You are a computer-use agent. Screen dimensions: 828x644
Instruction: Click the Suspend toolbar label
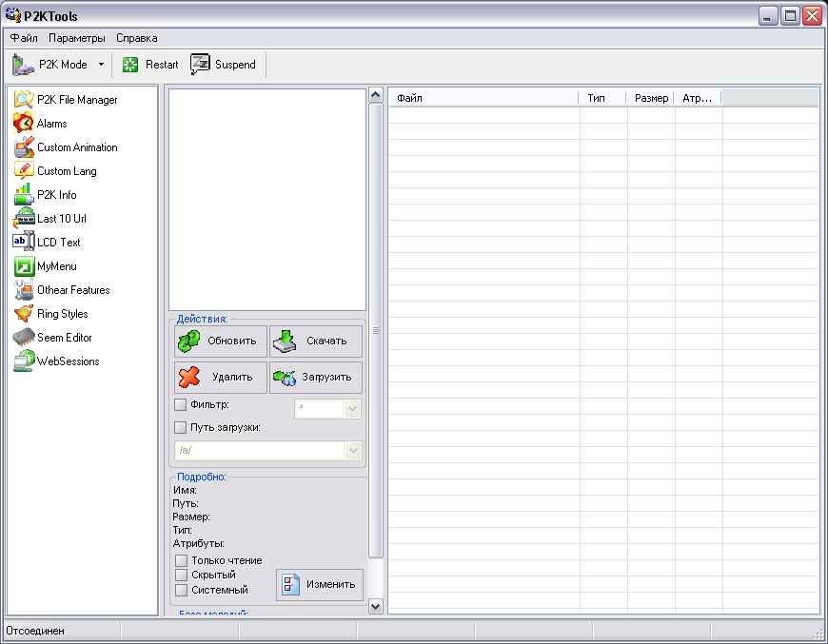(235, 65)
